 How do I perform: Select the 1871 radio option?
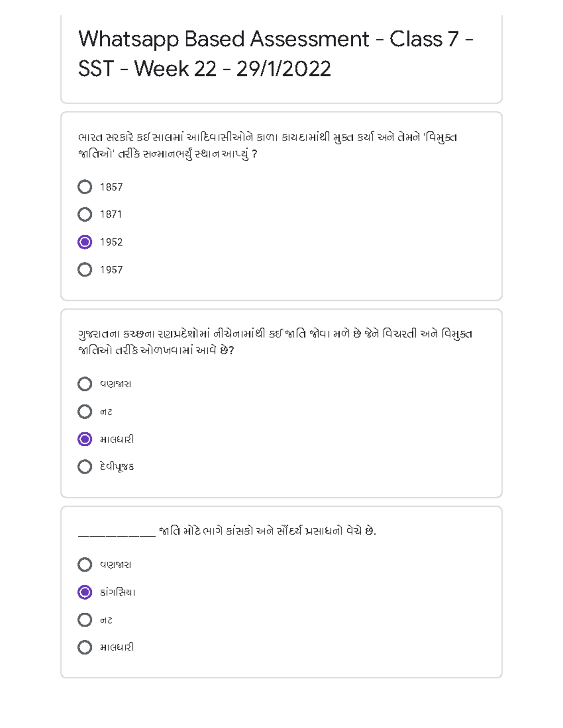(x=84, y=215)
